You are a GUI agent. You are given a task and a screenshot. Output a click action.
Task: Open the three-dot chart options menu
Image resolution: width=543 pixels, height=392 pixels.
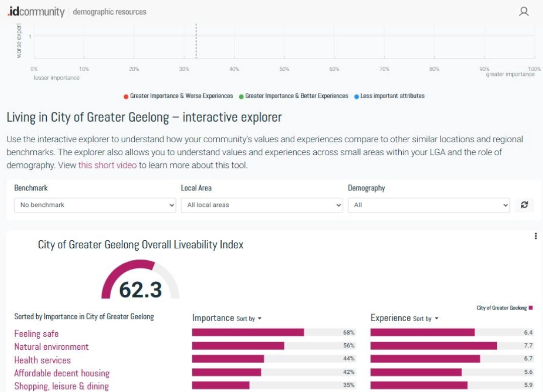click(536, 236)
